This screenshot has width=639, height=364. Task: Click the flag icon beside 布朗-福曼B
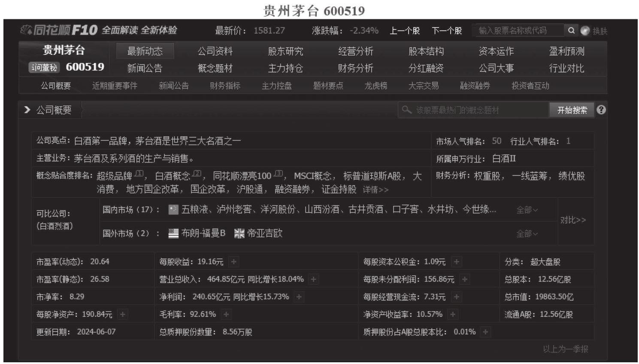[173, 233]
